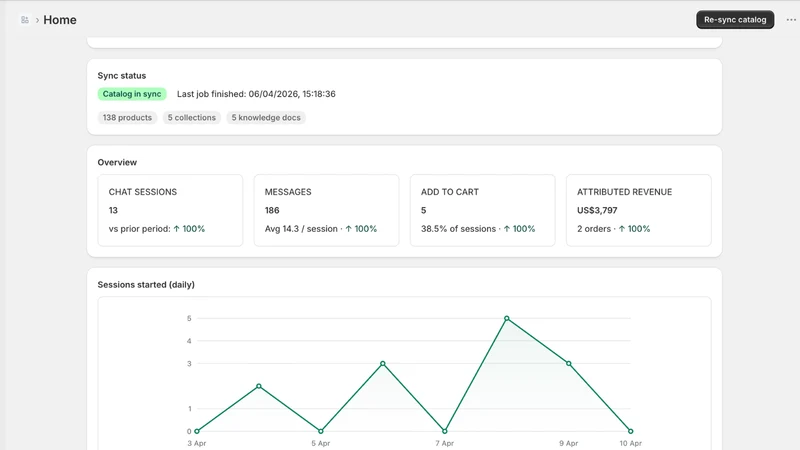
Task: Click the app icon in breadcrumb
Action: 24,20
